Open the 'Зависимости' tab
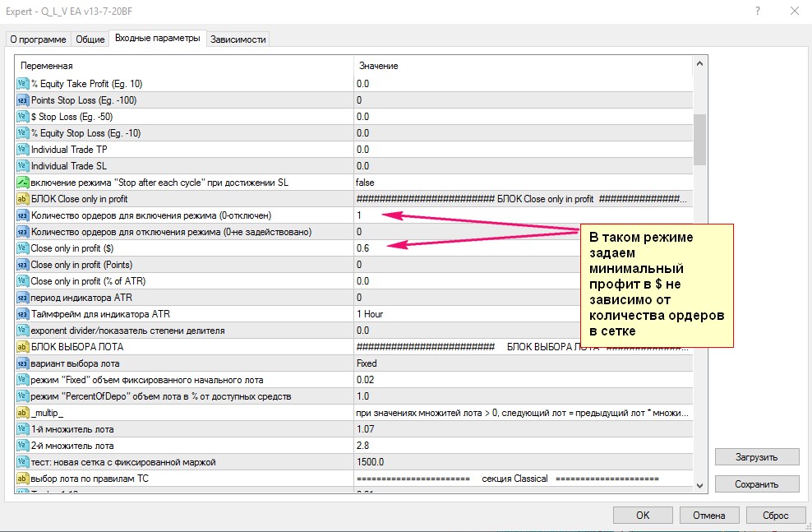The image size is (812, 532). (238, 39)
